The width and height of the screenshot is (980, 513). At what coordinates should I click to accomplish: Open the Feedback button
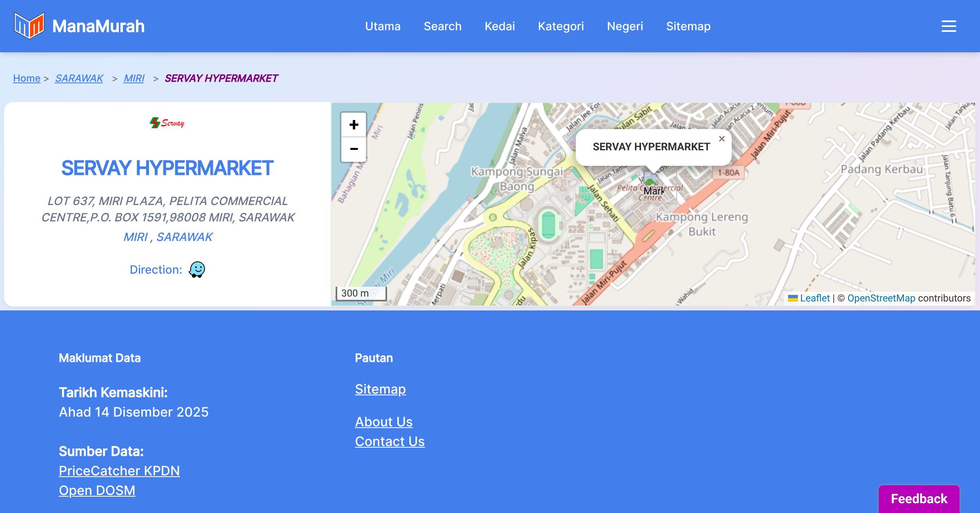coord(919,499)
